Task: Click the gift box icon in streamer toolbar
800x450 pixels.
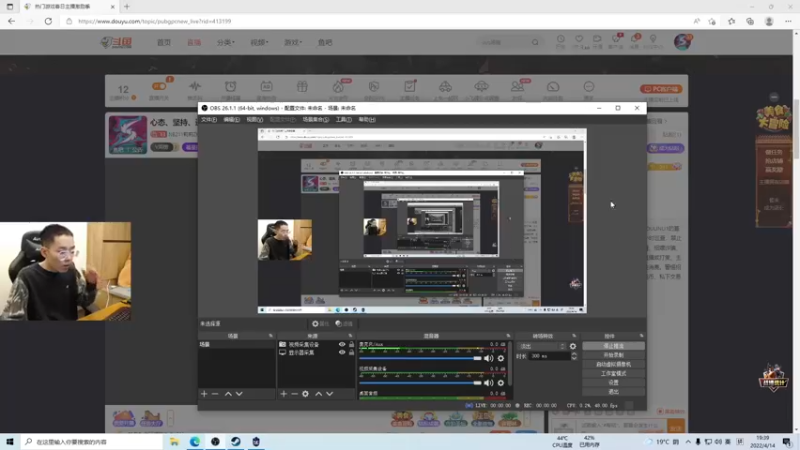Action: [302, 86]
